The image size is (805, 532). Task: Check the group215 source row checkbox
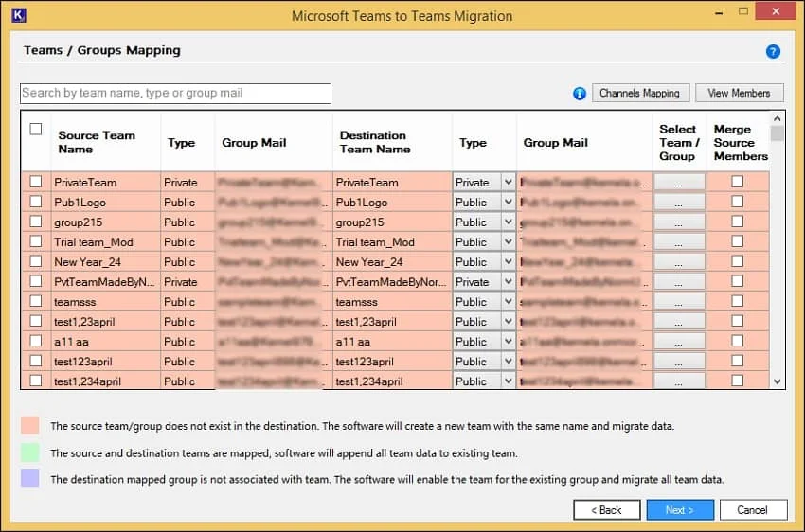[36, 222]
